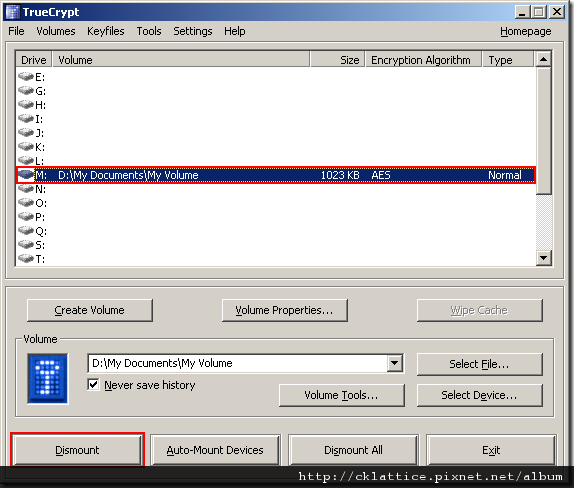Click the TrueCrypt title bar icon
Screen dimensions: 574x488
(13, 12)
